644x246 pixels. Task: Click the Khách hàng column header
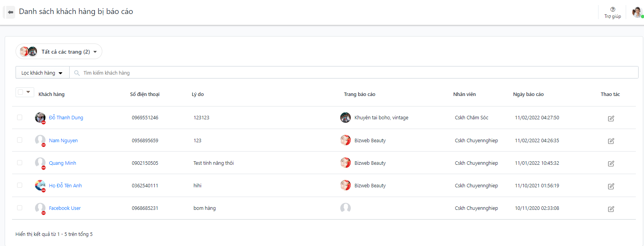pyautogui.click(x=51, y=94)
